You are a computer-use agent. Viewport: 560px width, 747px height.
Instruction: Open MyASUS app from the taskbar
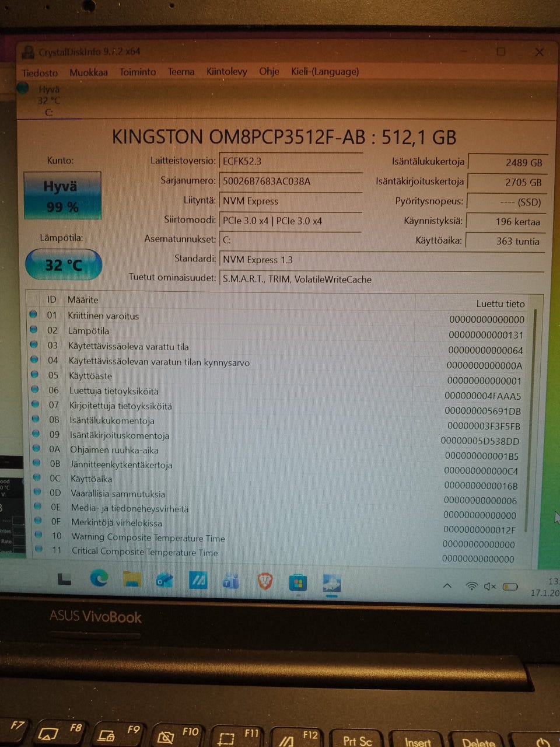[198, 581]
